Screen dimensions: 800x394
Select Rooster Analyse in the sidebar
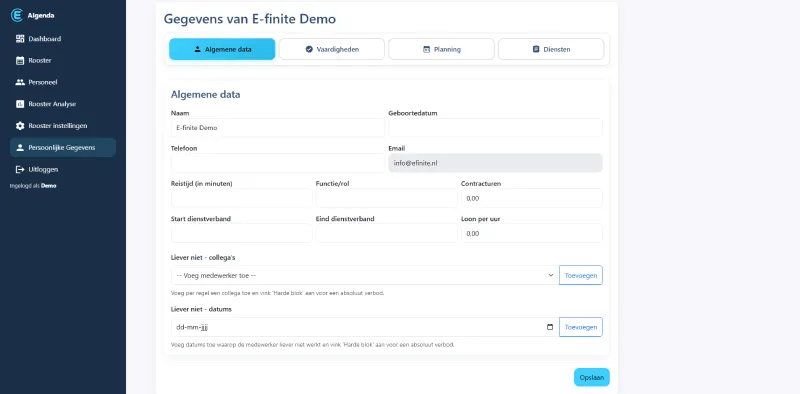pyautogui.click(x=63, y=104)
